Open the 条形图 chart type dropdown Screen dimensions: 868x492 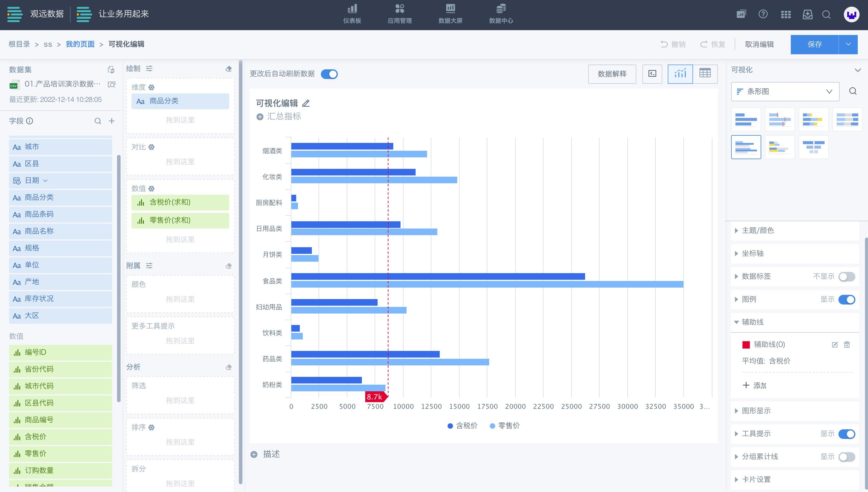pyautogui.click(x=785, y=92)
